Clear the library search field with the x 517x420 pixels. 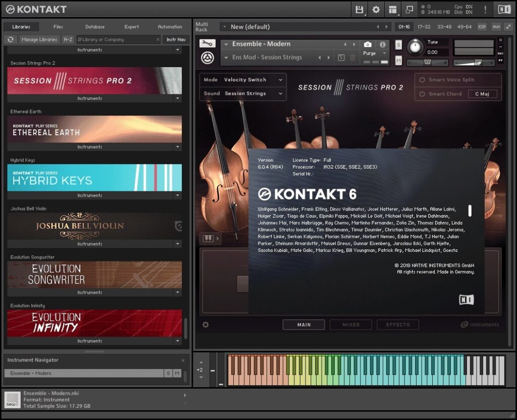(x=158, y=39)
